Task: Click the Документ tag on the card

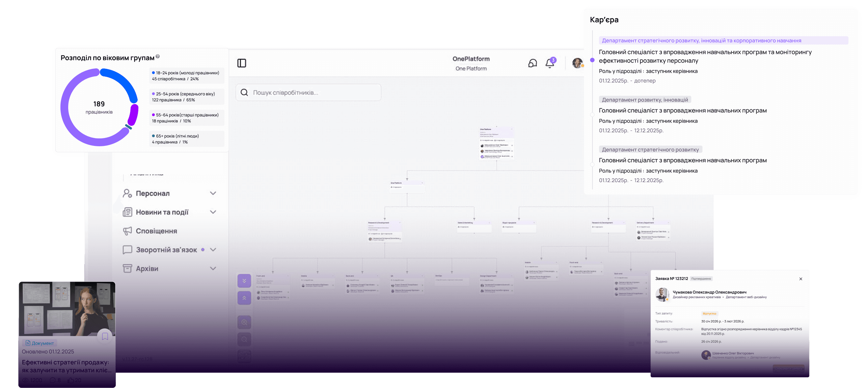Action: point(40,343)
